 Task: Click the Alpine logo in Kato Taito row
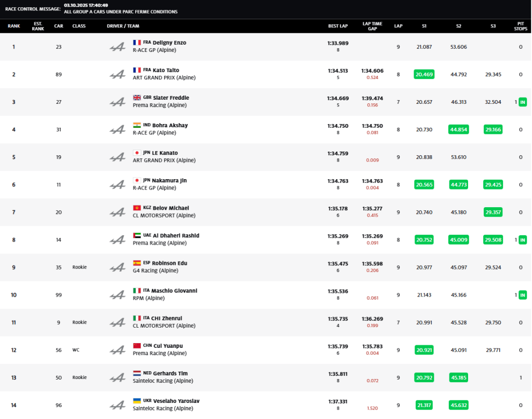point(117,74)
